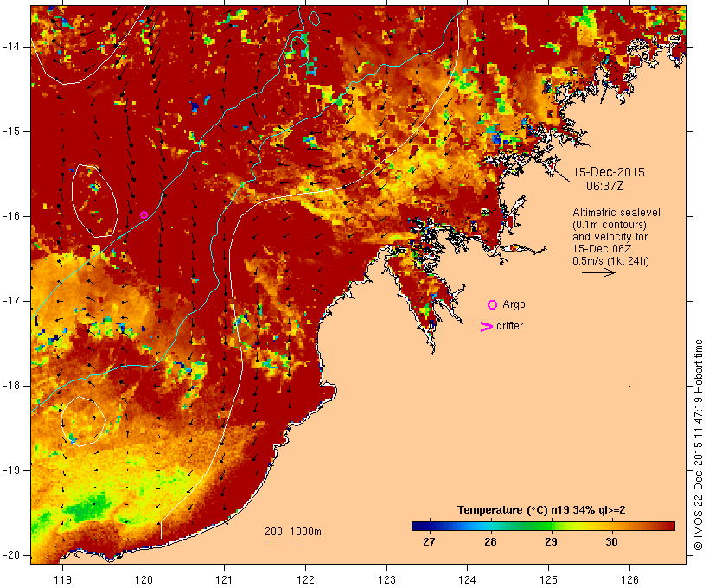Image resolution: width=709 pixels, height=588 pixels.
Task: Click the latitude axis label -17
Action: click(11, 301)
